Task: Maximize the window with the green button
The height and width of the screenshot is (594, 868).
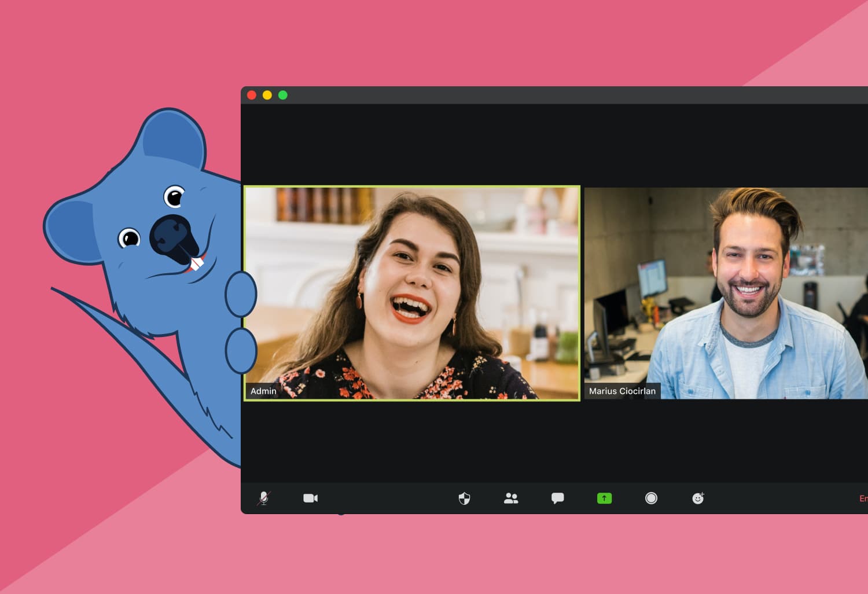Action: click(x=283, y=95)
